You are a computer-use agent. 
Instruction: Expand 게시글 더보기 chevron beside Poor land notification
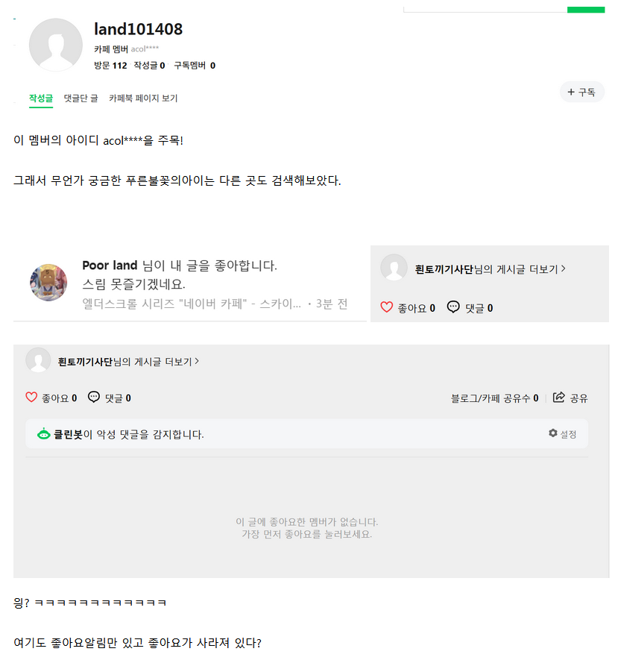[563, 269]
